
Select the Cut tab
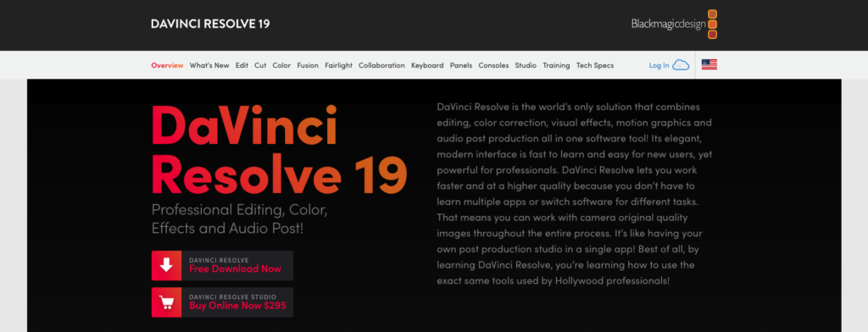260,65
